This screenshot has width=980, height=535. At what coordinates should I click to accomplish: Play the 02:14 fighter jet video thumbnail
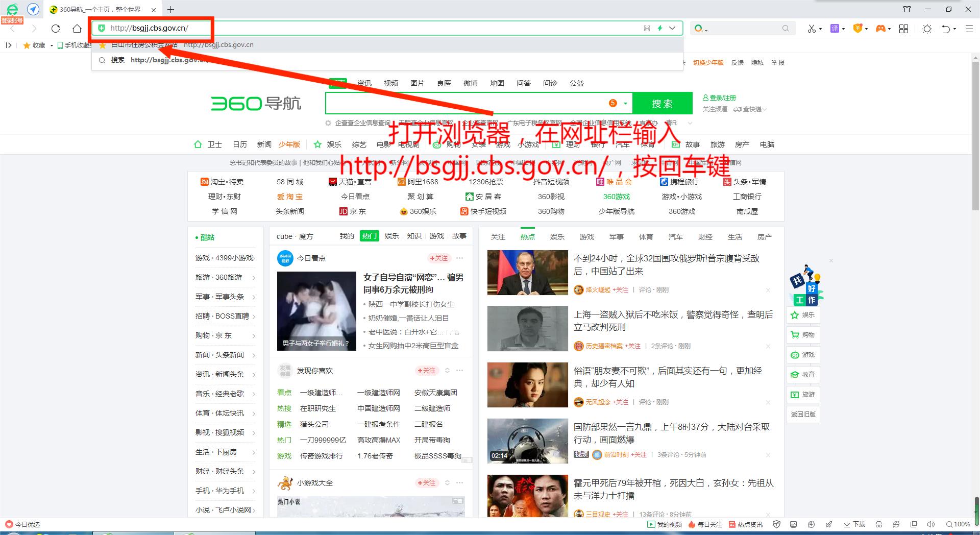click(x=528, y=441)
